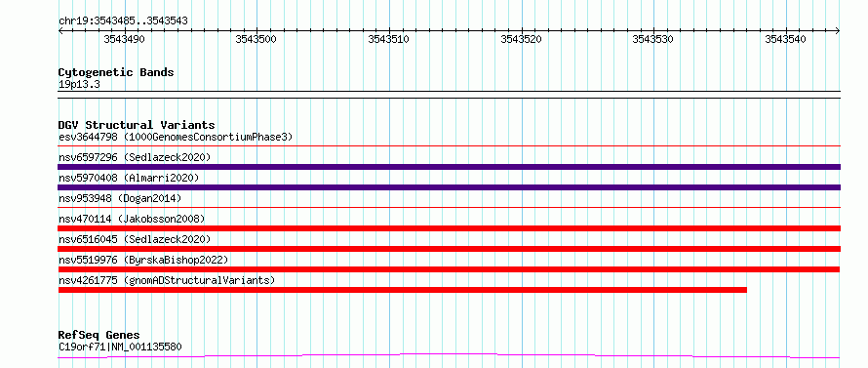Click the thin red nsv953948 variant line
Screen dimensions: 868x368
pyautogui.click(x=450, y=208)
